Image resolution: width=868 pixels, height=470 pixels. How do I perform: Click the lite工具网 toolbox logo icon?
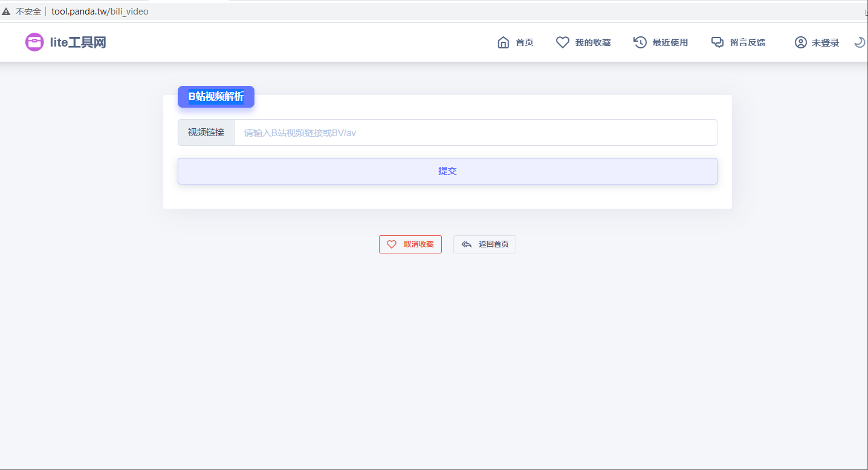[34, 42]
